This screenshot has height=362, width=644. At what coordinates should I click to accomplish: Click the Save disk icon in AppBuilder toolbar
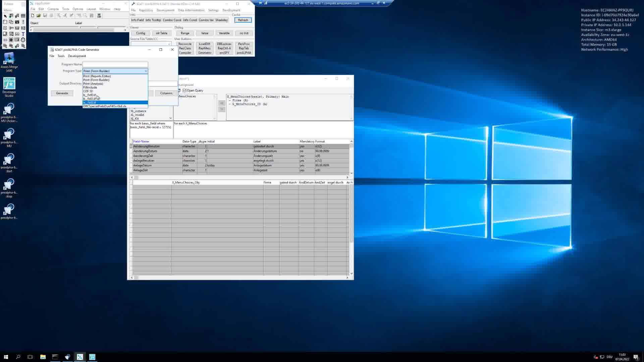point(45,15)
